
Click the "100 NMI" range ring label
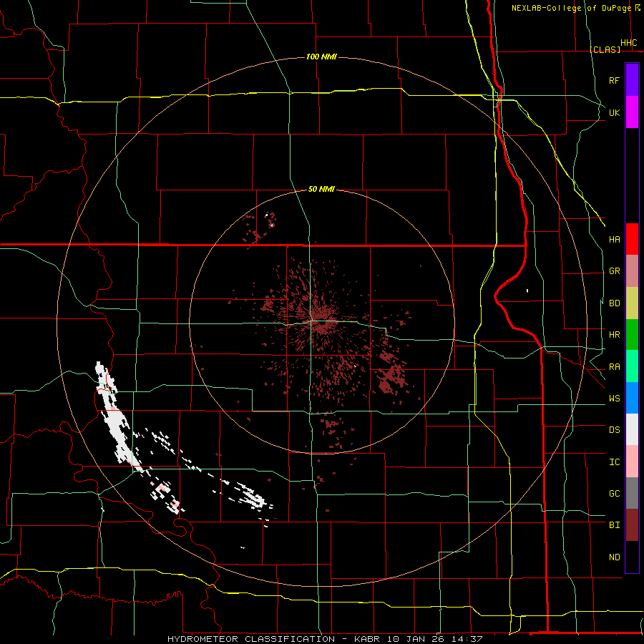point(321,57)
